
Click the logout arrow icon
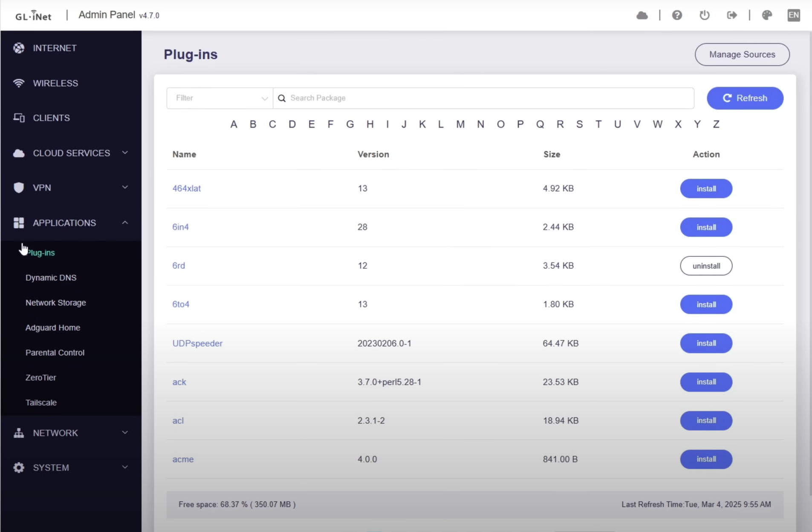(x=732, y=15)
